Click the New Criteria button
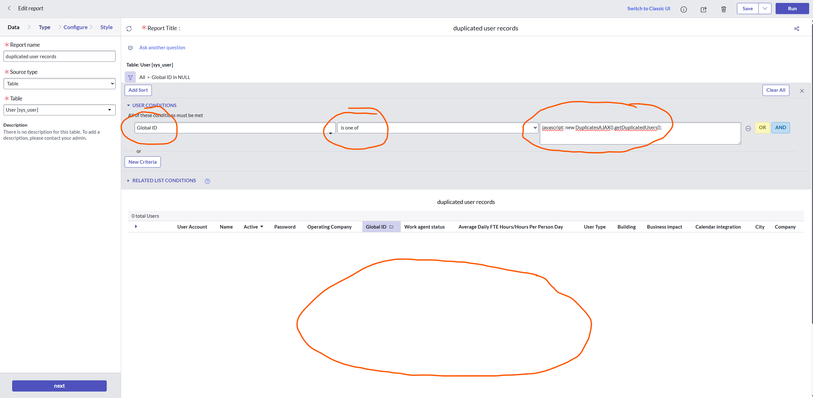The image size is (813, 398). pos(143,162)
